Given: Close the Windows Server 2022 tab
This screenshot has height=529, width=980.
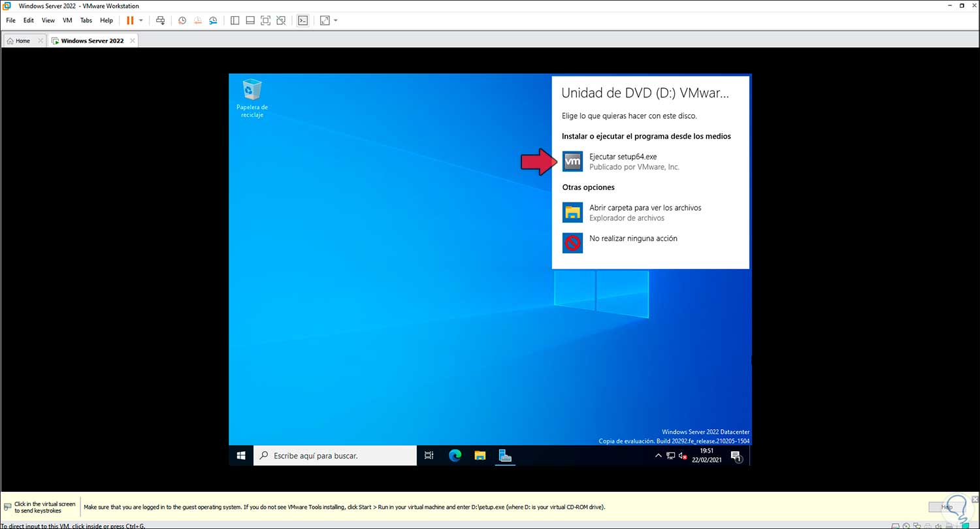Looking at the screenshot, I should point(133,40).
